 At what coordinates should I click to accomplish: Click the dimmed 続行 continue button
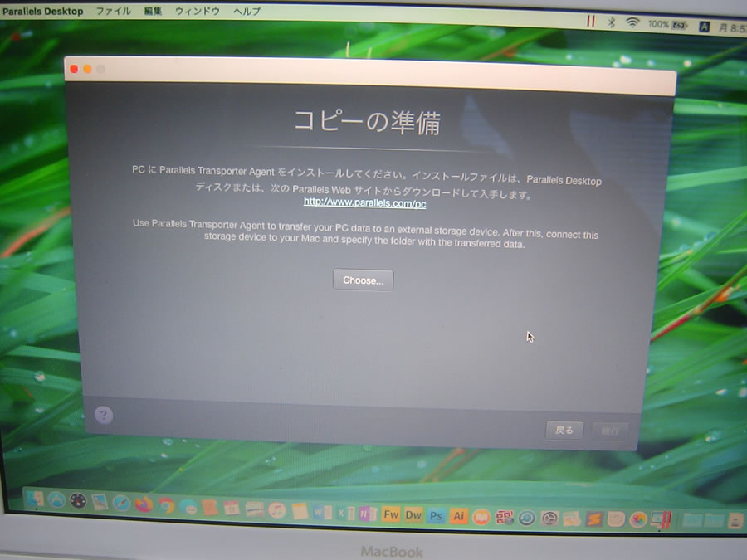(x=610, y=431)
